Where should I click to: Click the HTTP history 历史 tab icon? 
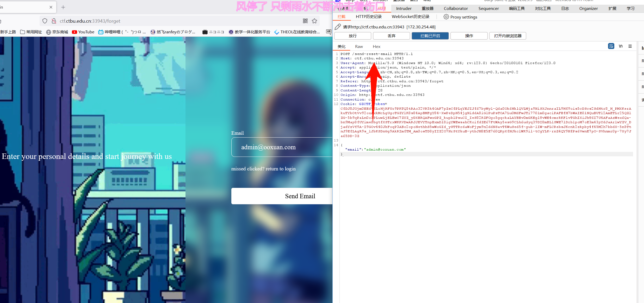pyautogui.click(x=369, y=17)
